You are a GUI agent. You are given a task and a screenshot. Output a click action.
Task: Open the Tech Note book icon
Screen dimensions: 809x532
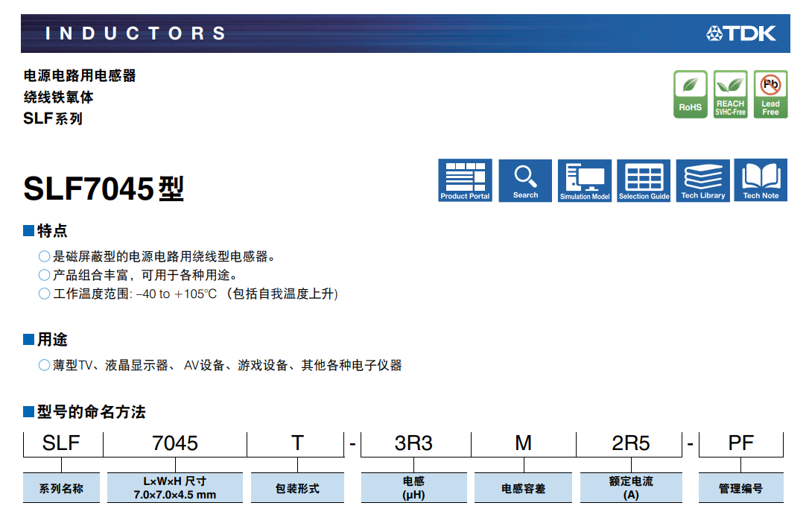coord(761,180)
